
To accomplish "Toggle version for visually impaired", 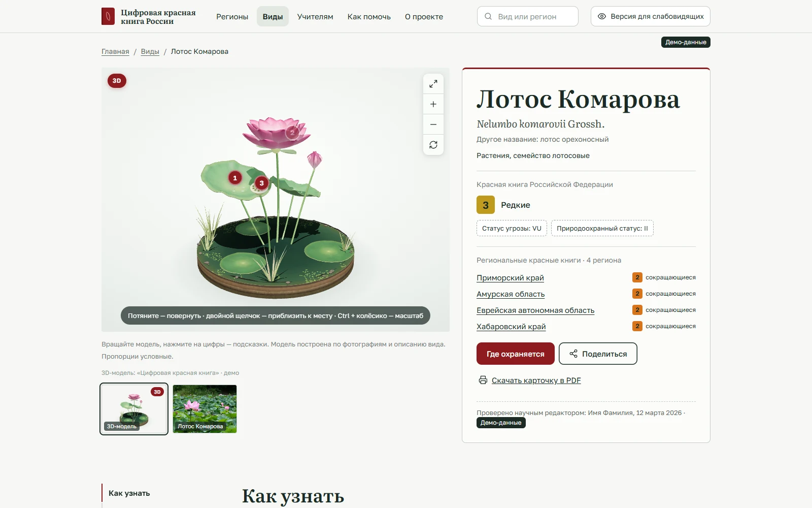I will (651, 16).
